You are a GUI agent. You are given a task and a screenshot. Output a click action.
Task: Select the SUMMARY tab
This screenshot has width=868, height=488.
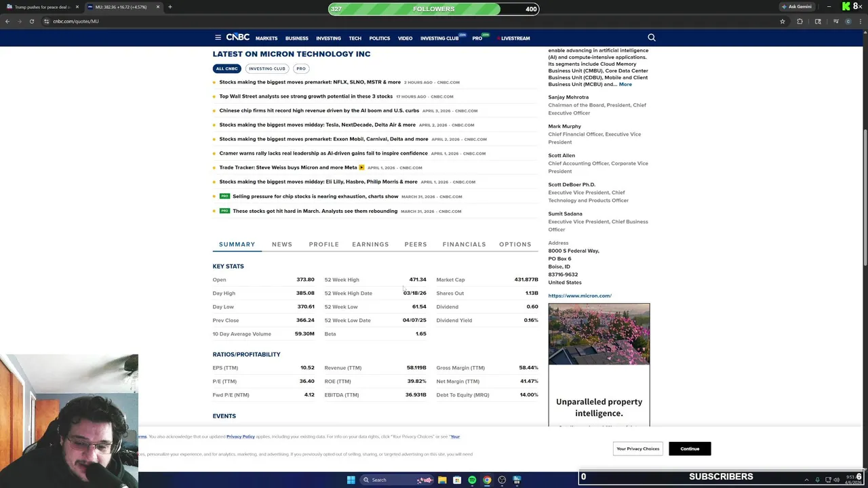[x=237, y=244]
